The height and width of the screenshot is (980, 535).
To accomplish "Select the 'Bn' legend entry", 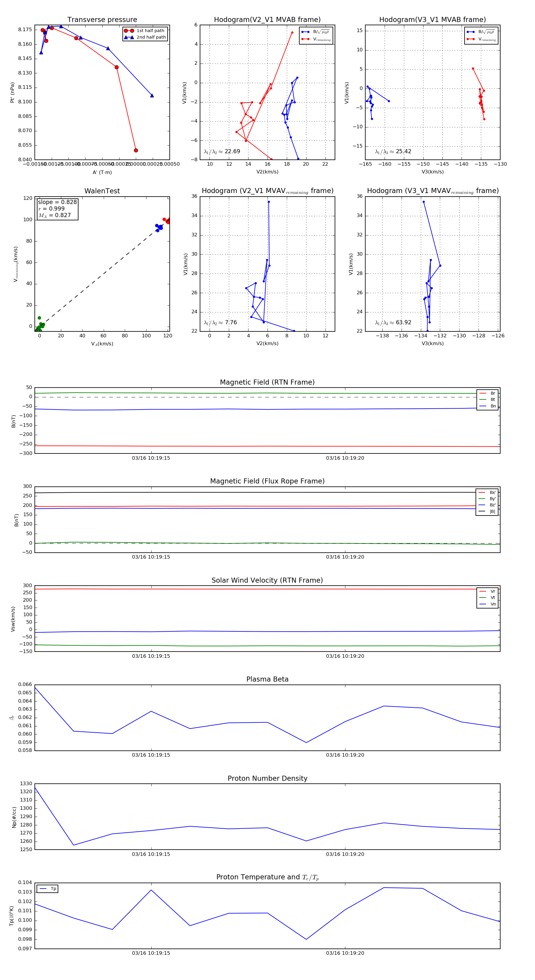I will point(487,406).
